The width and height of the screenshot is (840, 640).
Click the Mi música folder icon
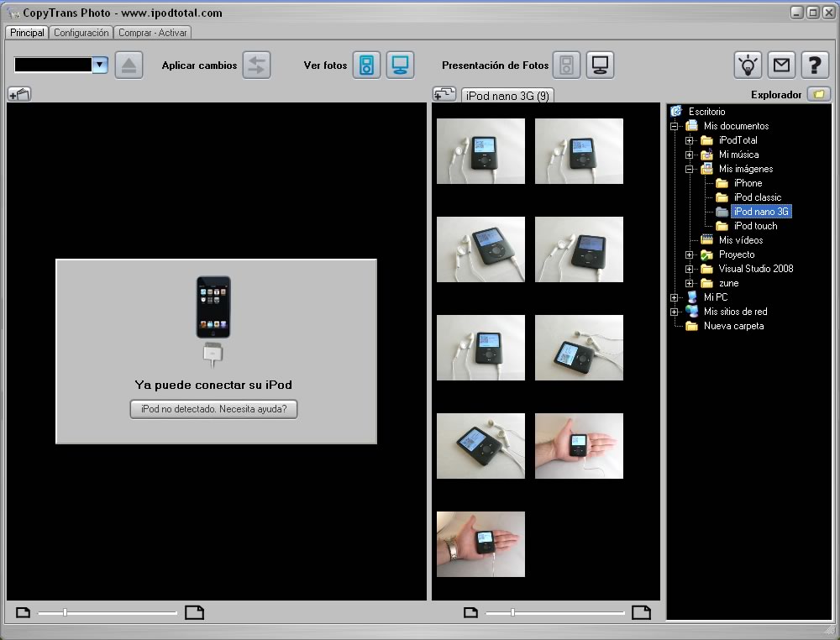[x=707, y=155]
